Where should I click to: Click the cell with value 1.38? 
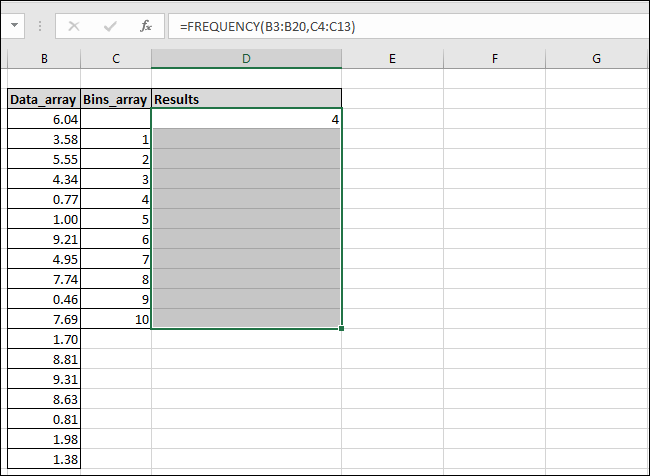(44, 459)
